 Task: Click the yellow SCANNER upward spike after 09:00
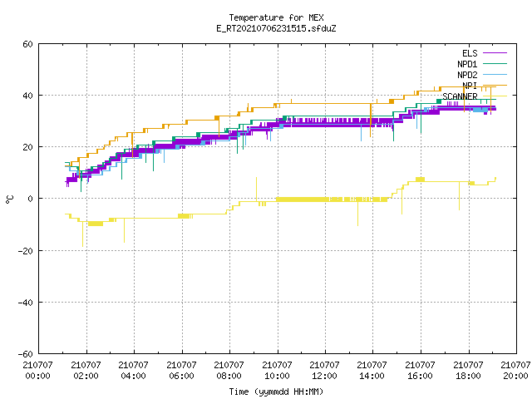pyautogui.click(x=257, y=189)
